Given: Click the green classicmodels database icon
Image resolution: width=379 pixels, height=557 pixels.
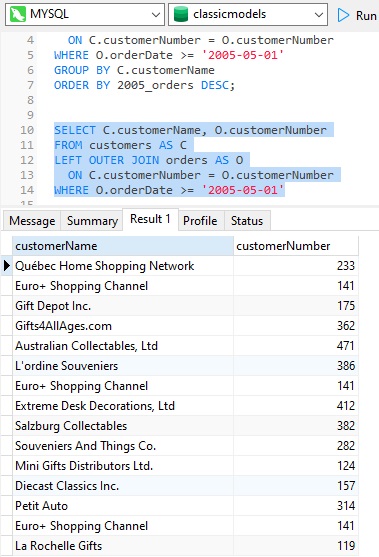Looking at the screenshot, I should point(181,15).
